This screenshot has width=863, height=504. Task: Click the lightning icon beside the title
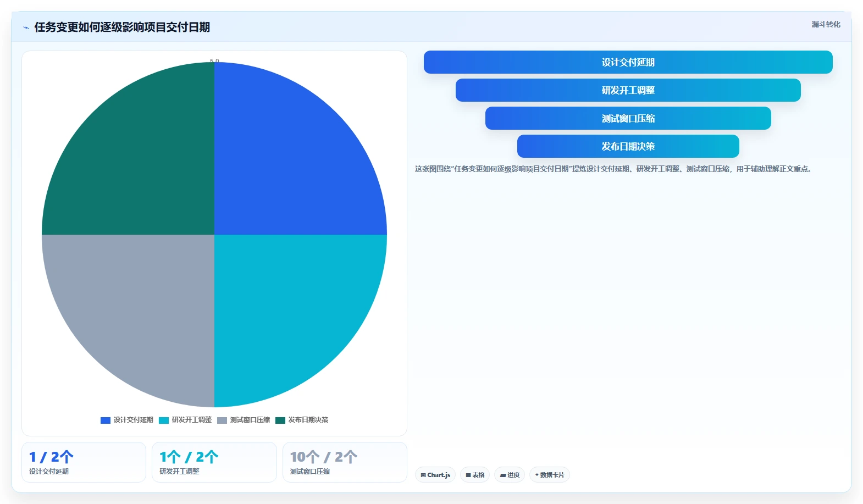click(26, 27)
